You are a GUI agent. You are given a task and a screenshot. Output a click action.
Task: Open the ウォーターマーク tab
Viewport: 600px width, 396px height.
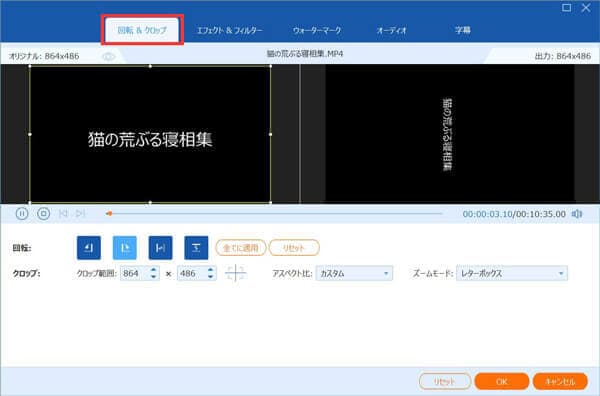[317, 30]
